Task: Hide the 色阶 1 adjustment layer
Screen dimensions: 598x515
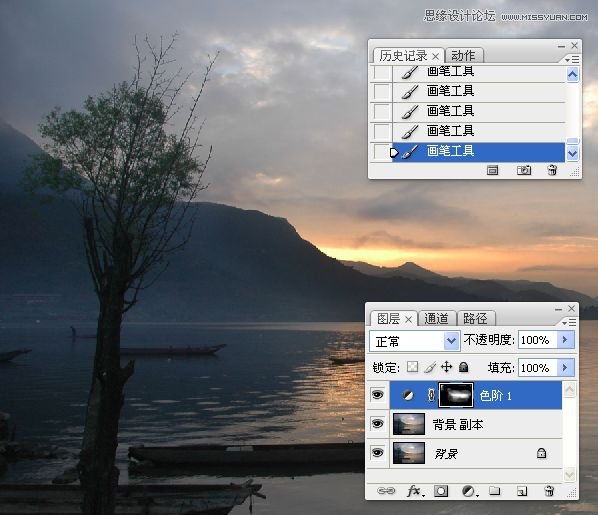Action: tap(377, 395)
